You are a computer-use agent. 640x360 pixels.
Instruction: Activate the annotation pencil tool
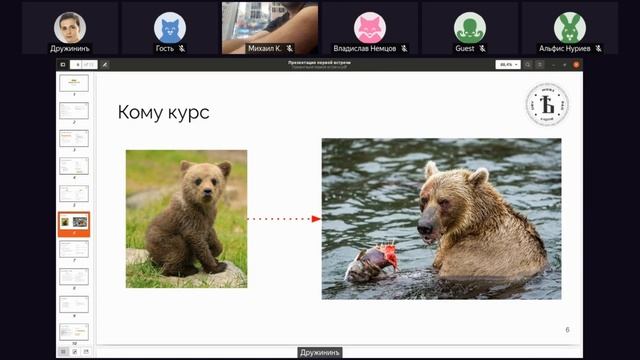105,64
